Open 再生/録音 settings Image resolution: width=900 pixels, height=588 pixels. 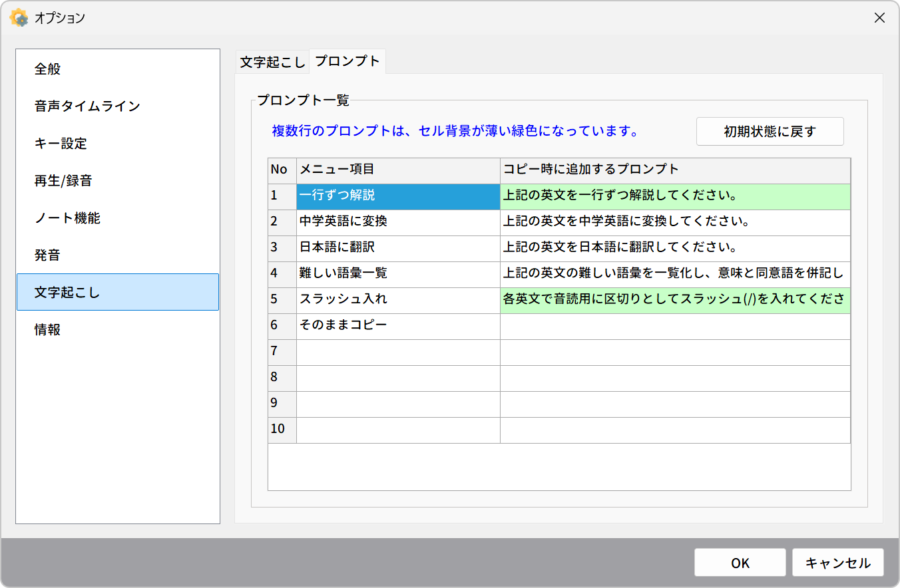(118, 181)
